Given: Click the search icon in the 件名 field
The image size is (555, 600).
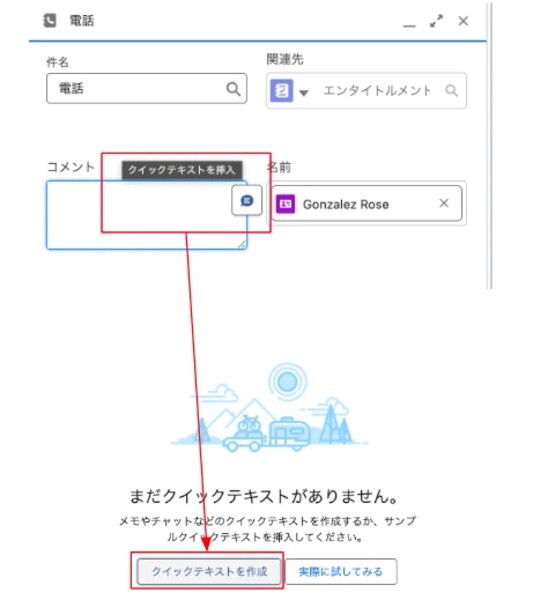Looking at the screenshot, I should coord(233,89).
